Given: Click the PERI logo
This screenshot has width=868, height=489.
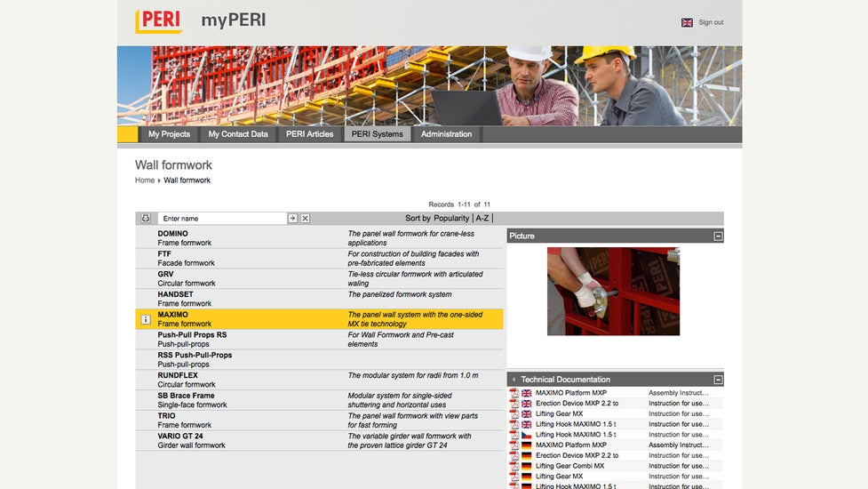Looking at the screenshot, I should 158,21.
